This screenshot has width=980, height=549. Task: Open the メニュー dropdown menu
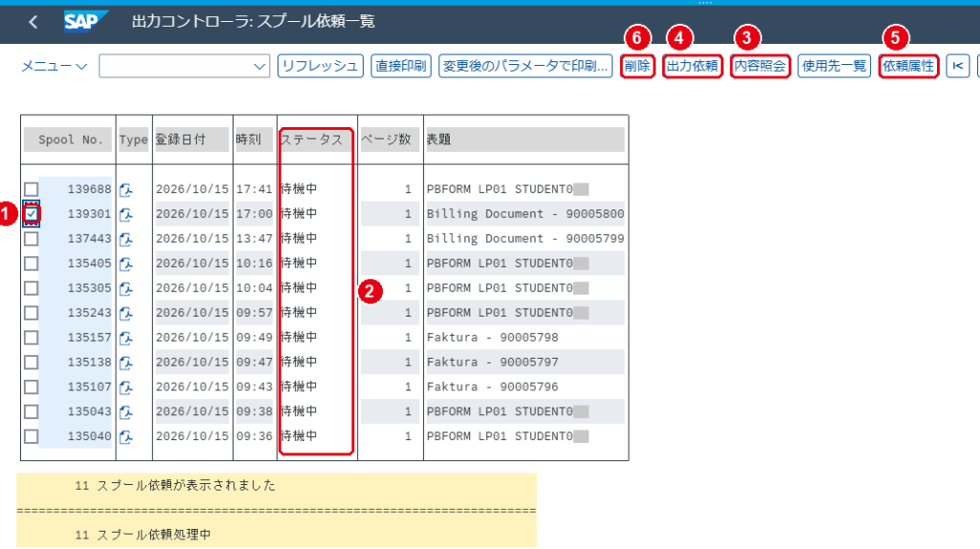[54, 66]
